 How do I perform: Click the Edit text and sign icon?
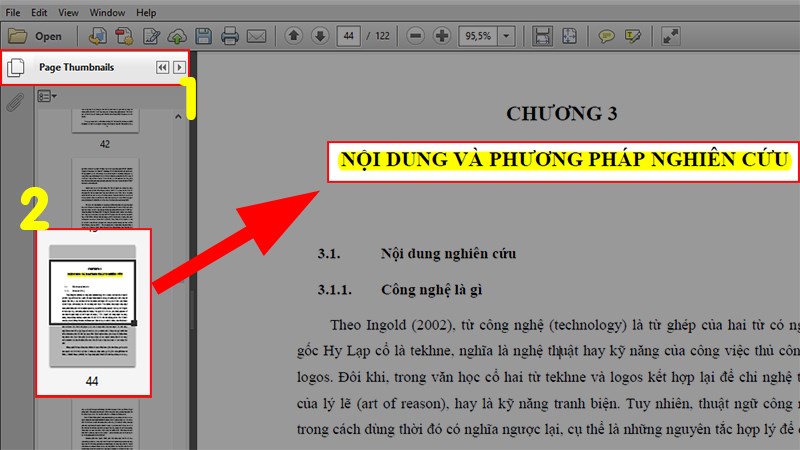coord(151,36)
